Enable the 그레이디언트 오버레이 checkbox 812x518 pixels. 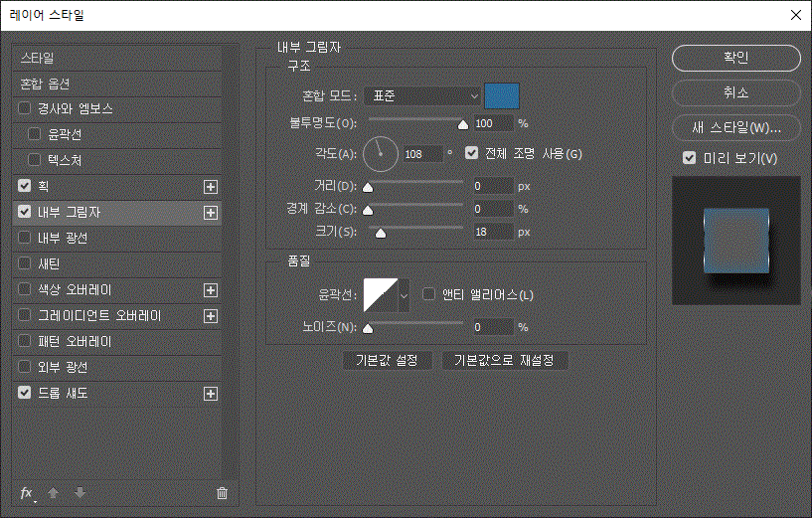tap(24, 315)
